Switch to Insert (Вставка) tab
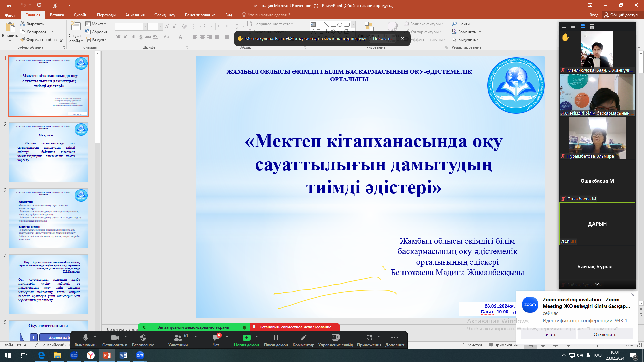This screenshot has width=644, height=362. [57, 15]
